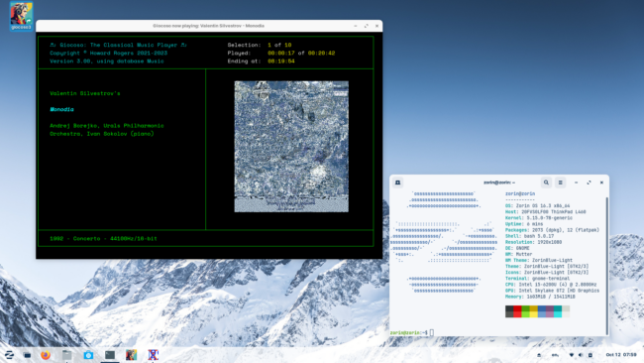This screenshot has height=363, width=644.
Task: Close the terminal window
Action: [x=601, y=182]
